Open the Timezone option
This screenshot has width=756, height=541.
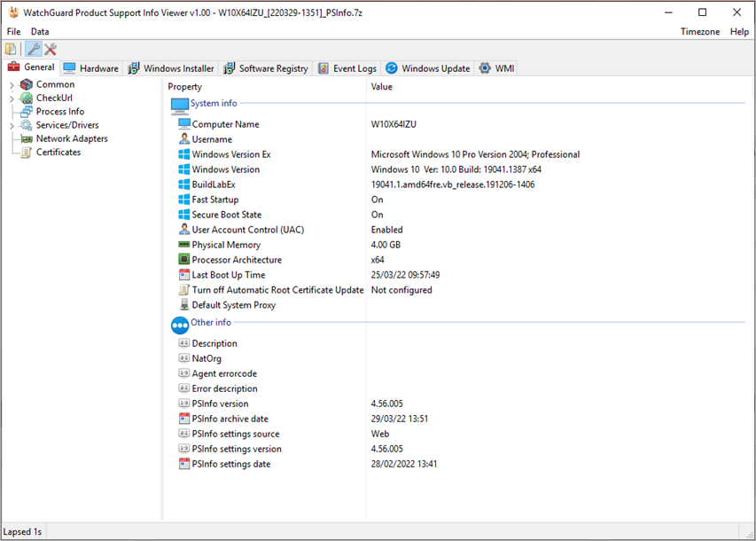700,31
